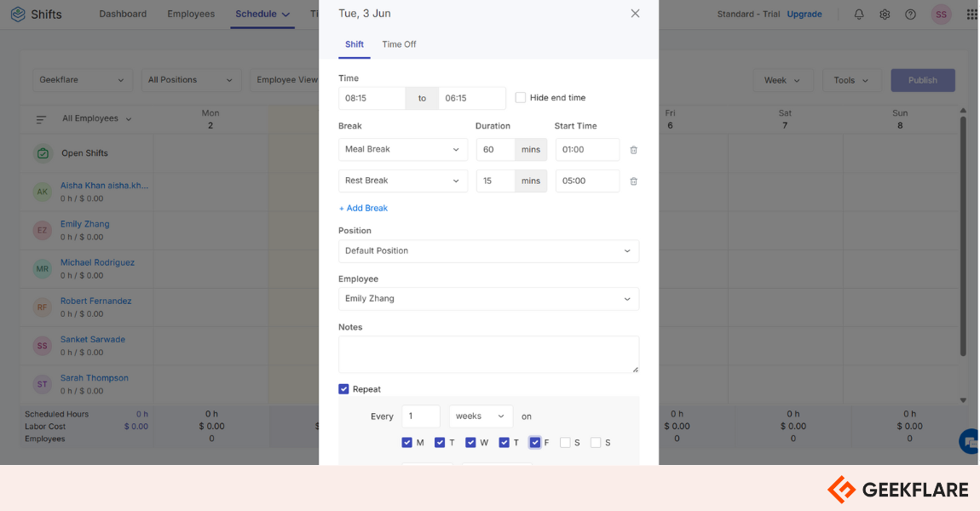Open the Default Position dropdown
The width and height of the screenshot is (980, 511).
tap(488, 250)
